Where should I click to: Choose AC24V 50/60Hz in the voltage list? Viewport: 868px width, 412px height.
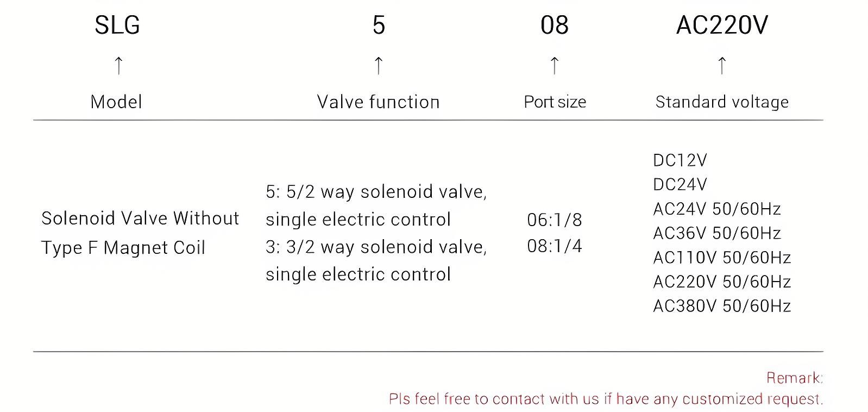click(716, 209)
